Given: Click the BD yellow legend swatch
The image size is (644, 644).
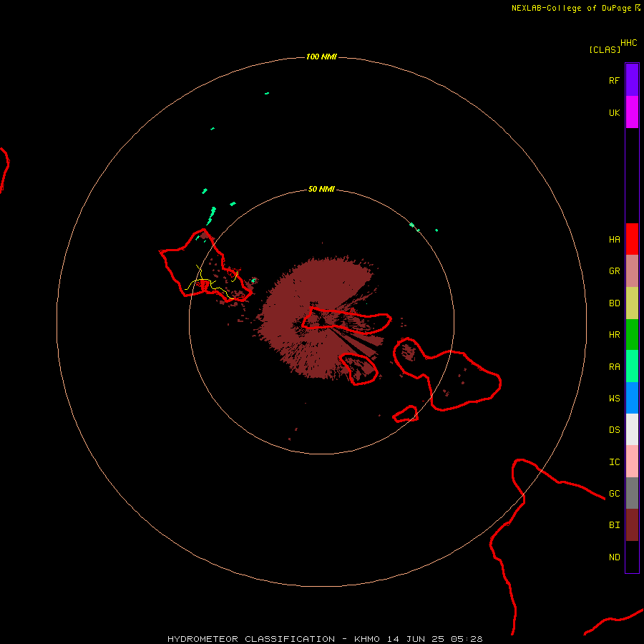Looking at the screenshot, I should (x=632, y=303).
